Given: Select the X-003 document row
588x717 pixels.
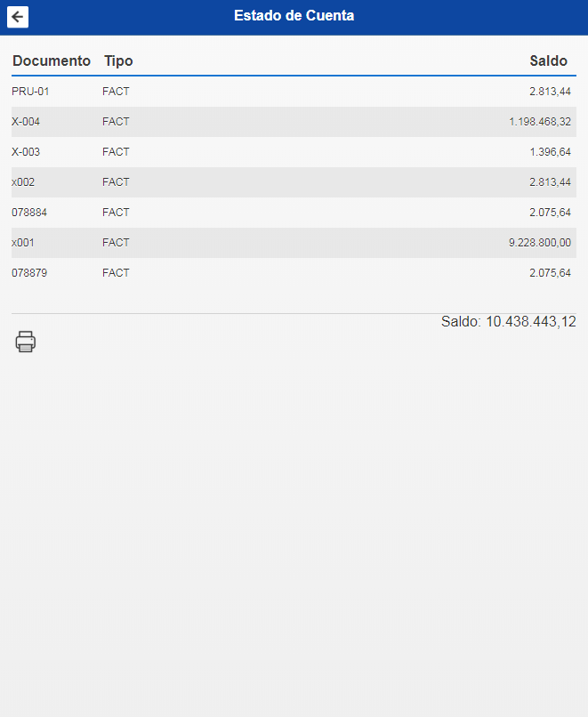Looking at the screenshot, I should point(294,152).
